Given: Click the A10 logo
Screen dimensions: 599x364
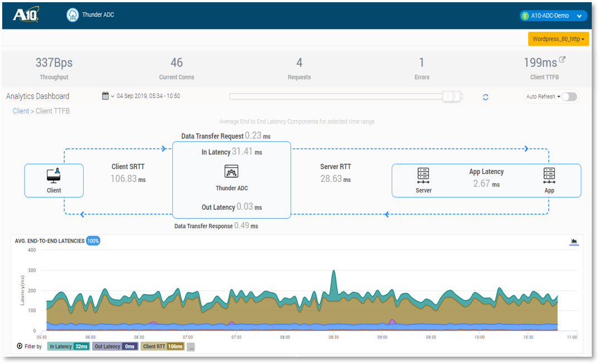Looking at the screenshot, I should click(x=26, y=15).
